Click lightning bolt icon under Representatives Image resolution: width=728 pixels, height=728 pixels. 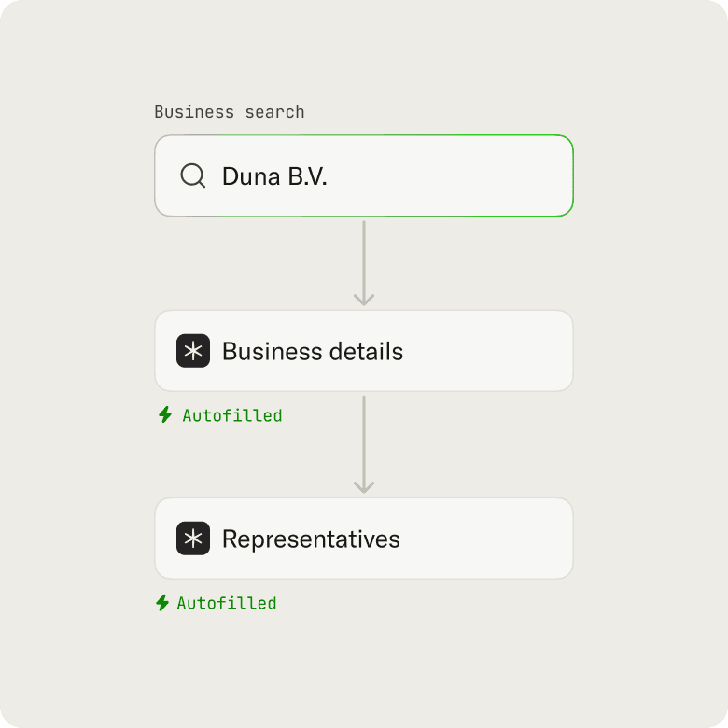pyautogui.click(x=162, y=603)
